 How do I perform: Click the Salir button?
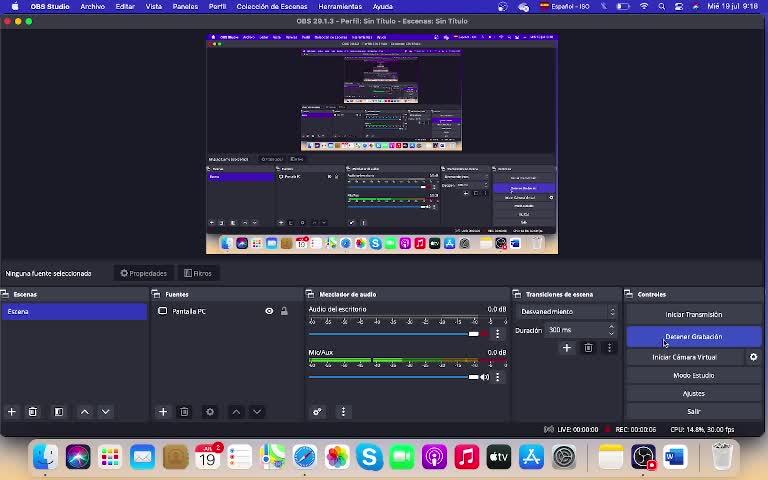[694, 411]
